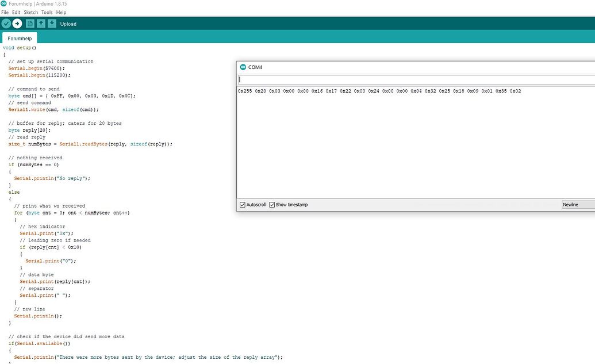Viewport: 595px width, 364px height.
Task: Click the Arduino logo in the title bar
Action: click(4, 3)
